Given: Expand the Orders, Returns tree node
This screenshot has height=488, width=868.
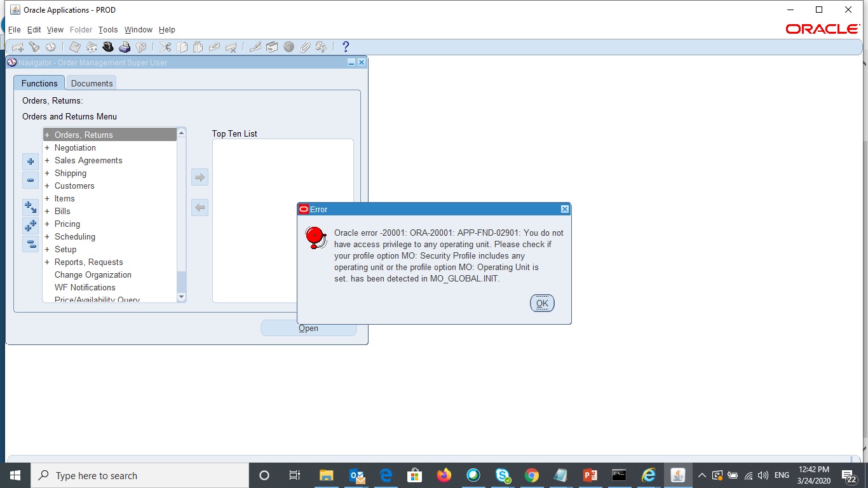Looking at the screenshot, I should (46, 134).
